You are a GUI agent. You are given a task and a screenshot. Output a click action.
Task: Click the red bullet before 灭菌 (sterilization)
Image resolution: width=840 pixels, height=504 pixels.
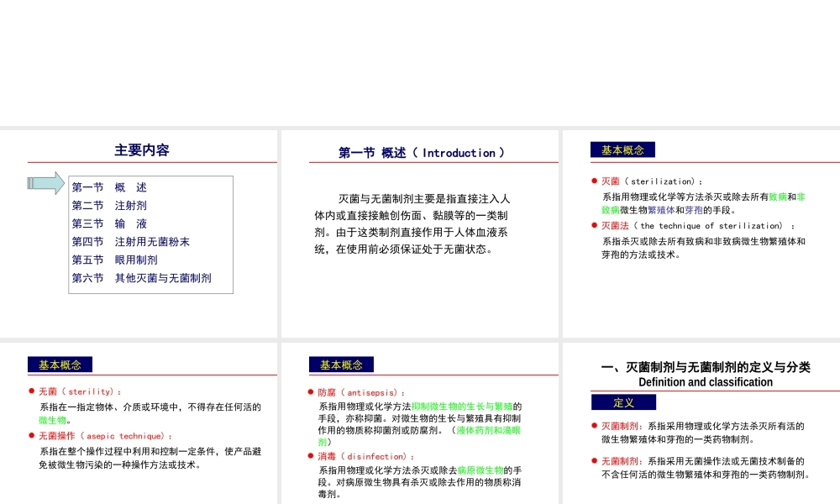pyautogui.click(x=593, y=180)
